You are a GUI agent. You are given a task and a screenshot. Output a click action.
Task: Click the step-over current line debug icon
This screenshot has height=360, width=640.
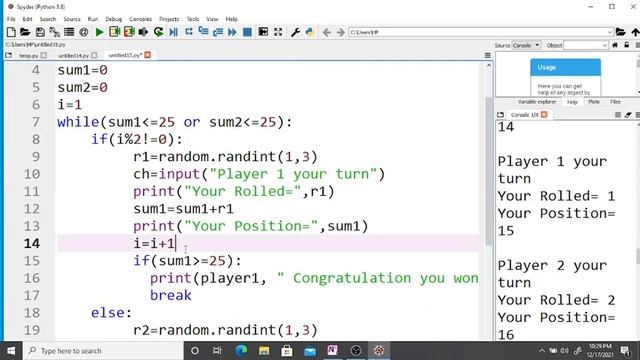click(189, 32)
